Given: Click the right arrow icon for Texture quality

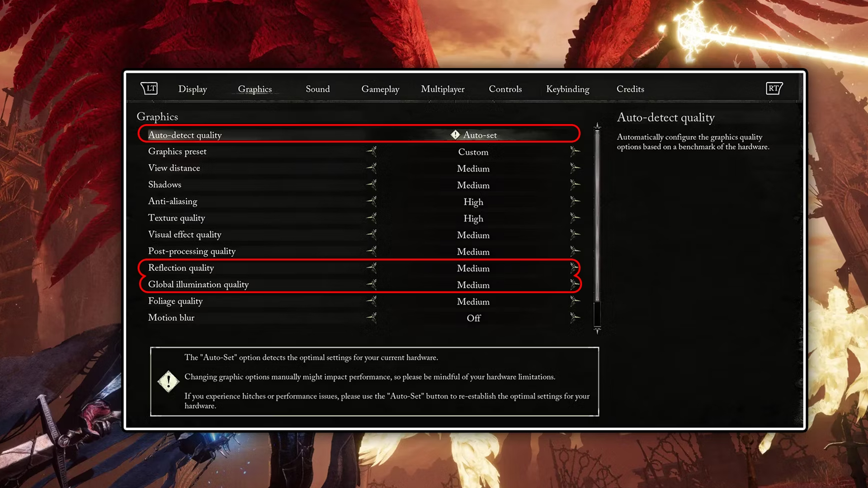Looking at the screenshot, I should coord(574,217).
